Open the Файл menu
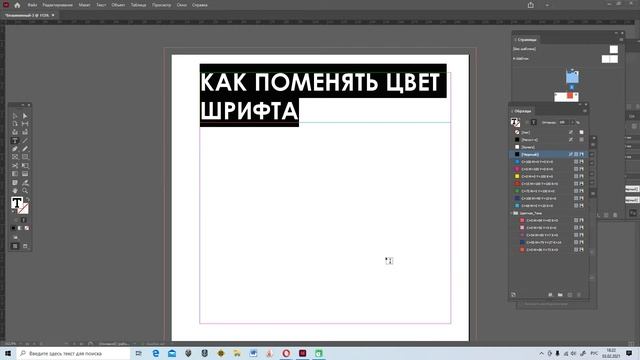The image size is (640, 360). pos(32,5)
